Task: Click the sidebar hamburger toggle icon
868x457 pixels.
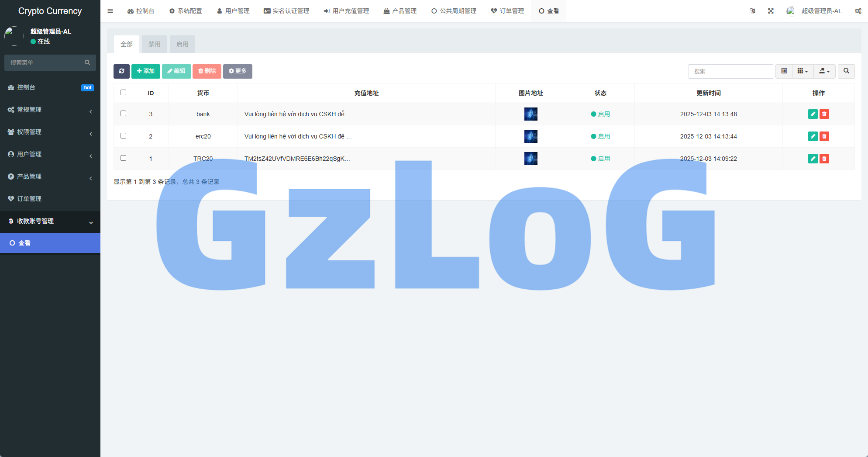Action: pos(110,11)
